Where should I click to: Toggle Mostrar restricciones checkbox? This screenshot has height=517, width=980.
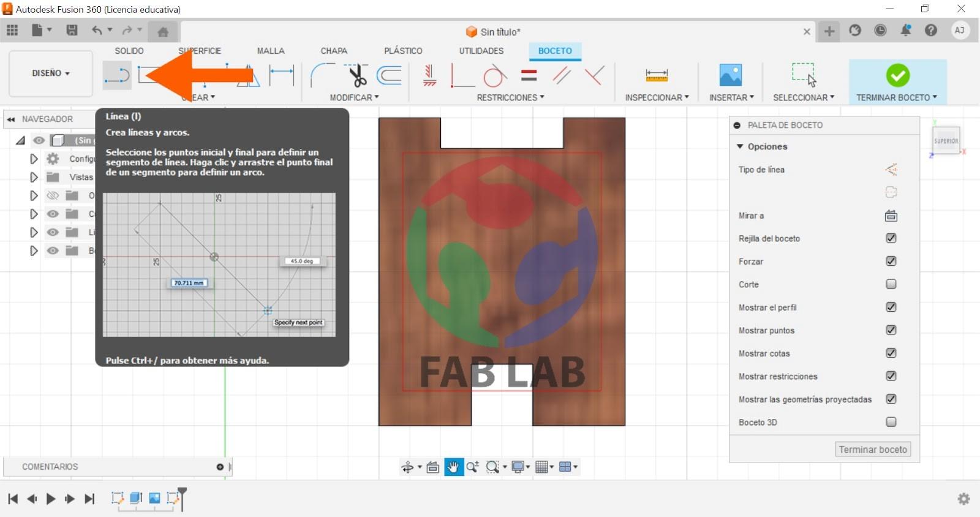click(891, 376)
